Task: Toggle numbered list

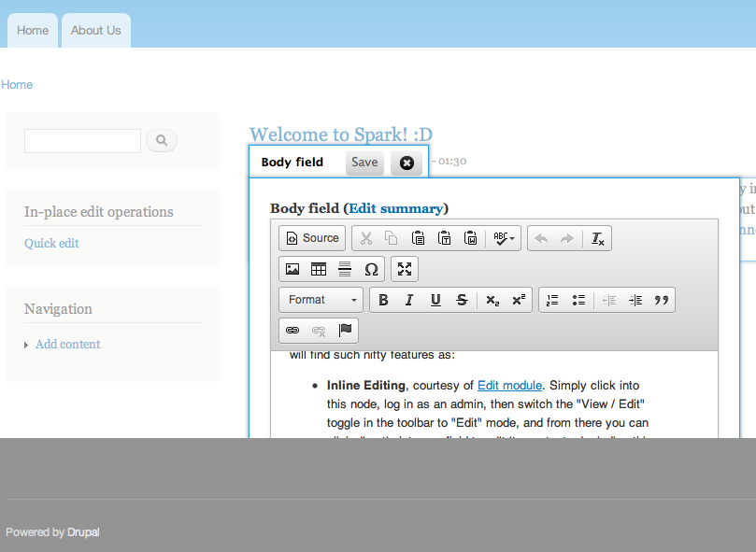Action: [552, 300]
